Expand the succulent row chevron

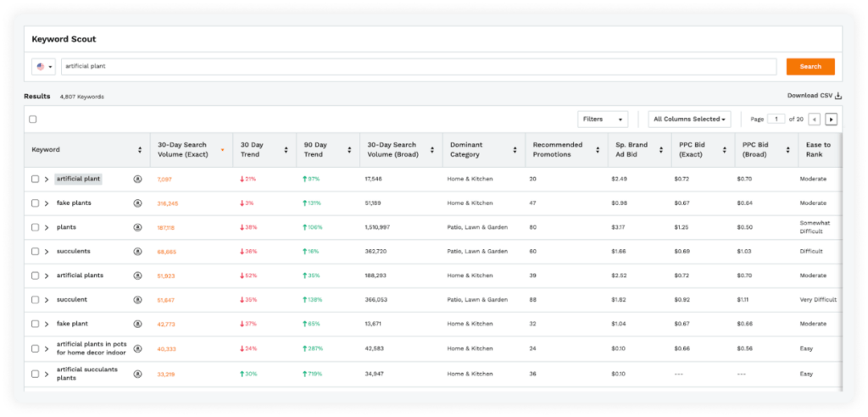point(47,299)
